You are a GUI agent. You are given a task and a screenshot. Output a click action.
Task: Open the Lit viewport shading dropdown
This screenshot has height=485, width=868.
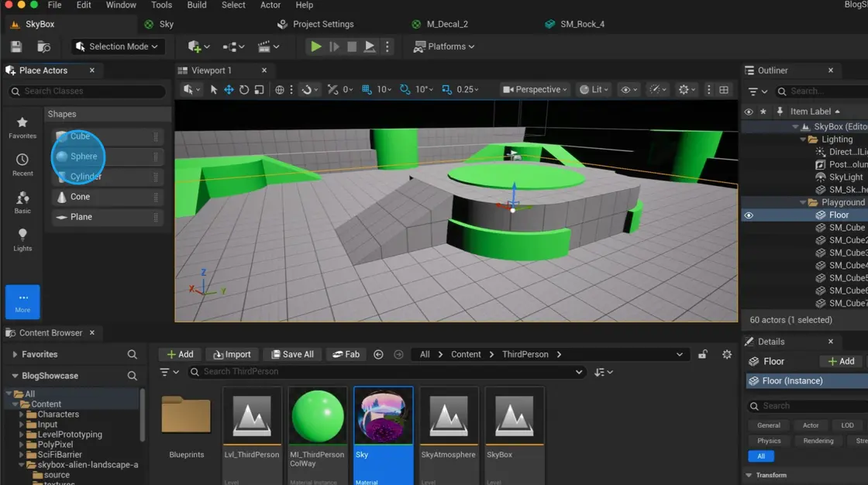(594, 89)
